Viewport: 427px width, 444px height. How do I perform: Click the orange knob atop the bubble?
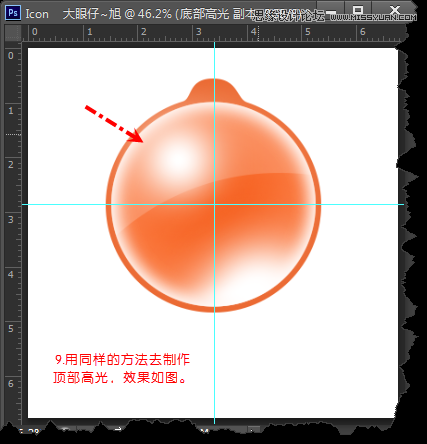click(214, 90)
